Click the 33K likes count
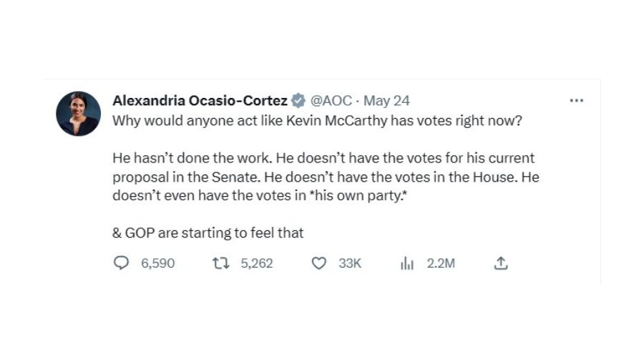 point(350,263)
